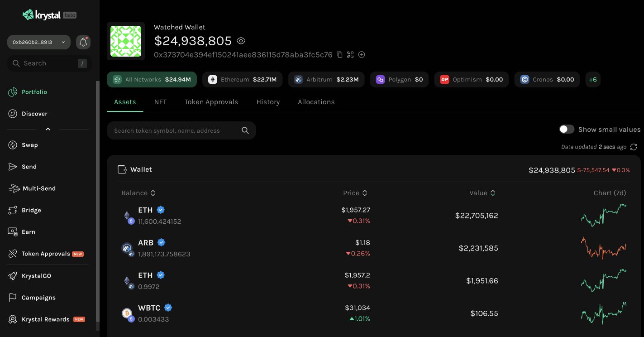The image size is (644, 337).
Task: Click the Chart (7d) column header
Action: pos(610,193)
